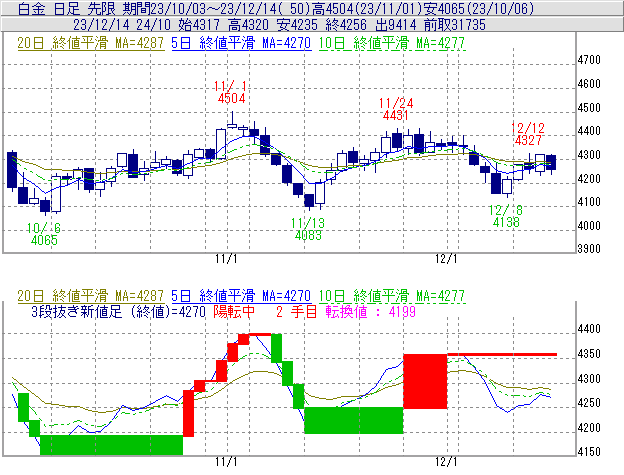
Task: Click the large red block before 12/1 in lower chart
Action: tap(425, 381)
